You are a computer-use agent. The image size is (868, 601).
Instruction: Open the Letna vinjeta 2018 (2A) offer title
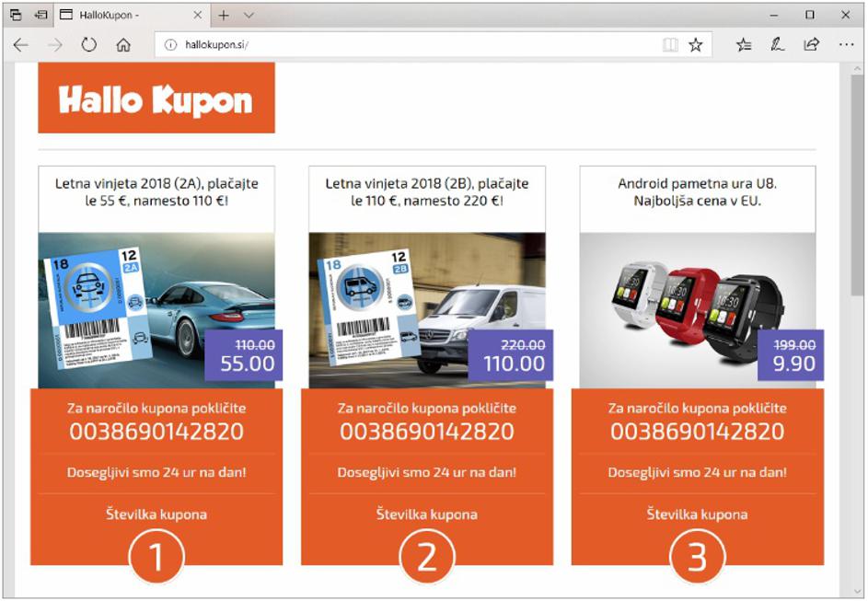coord(155,191)
